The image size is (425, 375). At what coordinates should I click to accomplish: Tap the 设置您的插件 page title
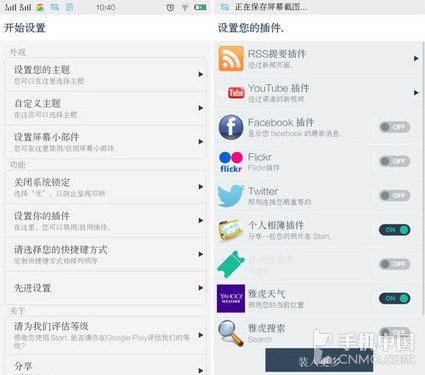coord(251,28)
